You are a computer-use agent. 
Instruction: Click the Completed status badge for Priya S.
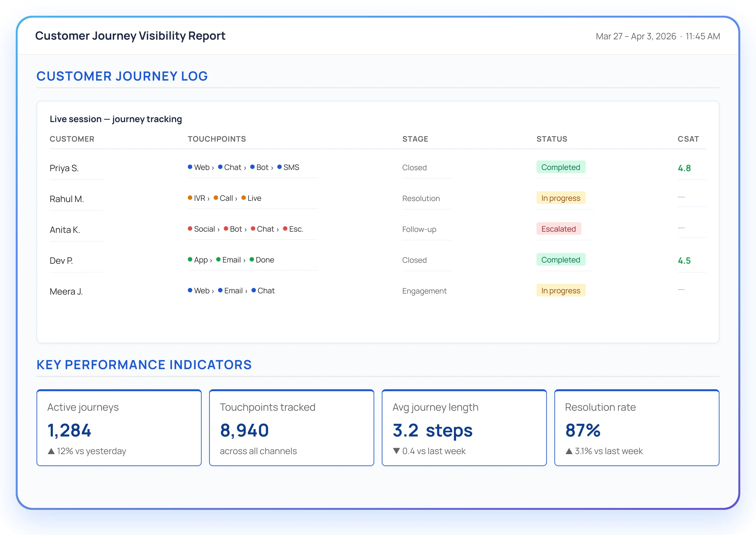(560, 167)
